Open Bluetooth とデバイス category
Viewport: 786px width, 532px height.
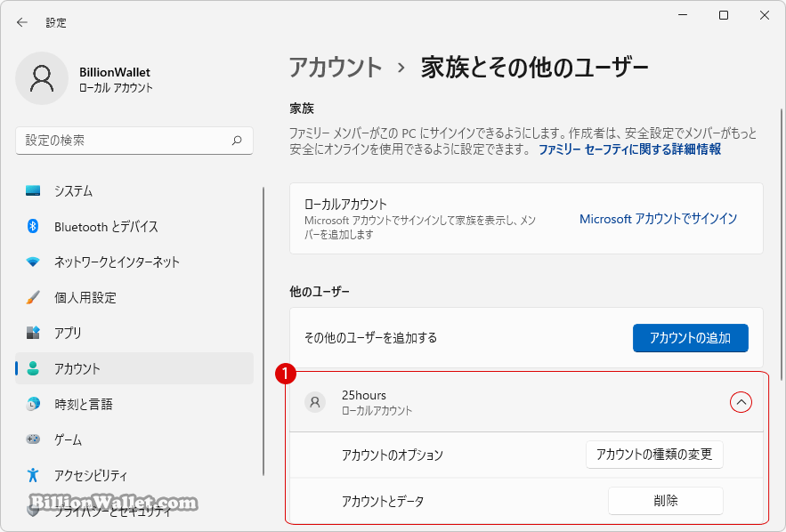click(134, 227)
